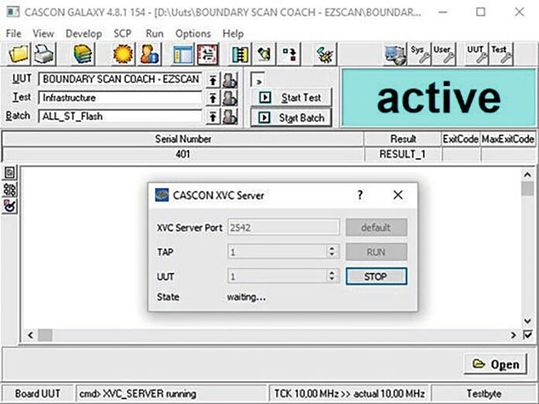Screen dimensions: 539x404
Task: Click the blue window layout icon
Action: coord(183,54)
